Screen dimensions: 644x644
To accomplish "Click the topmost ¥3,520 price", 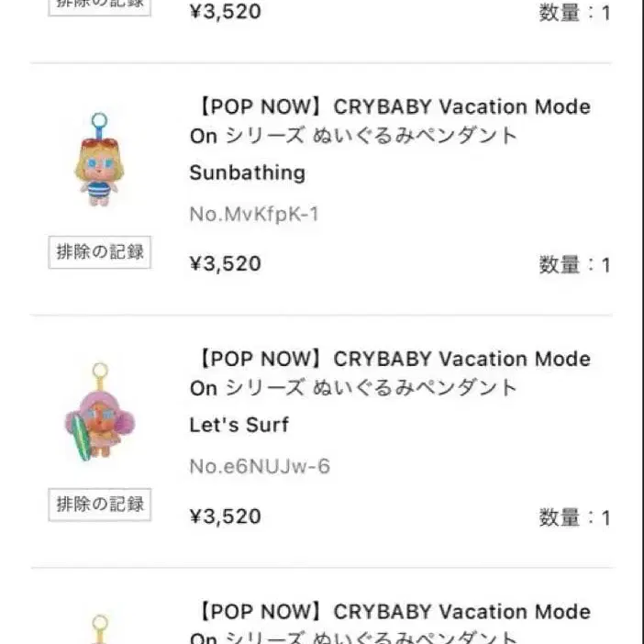I will (225, 12).
